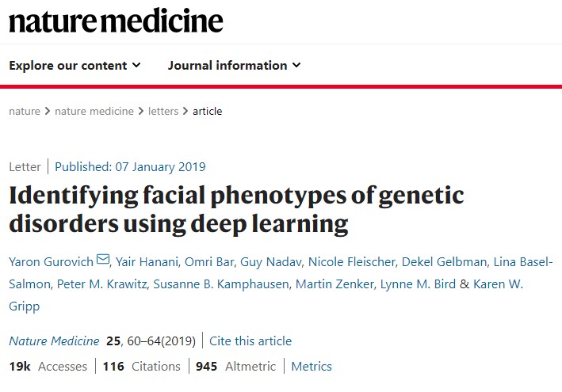
Task: Click the nature medicine logo
Action: (116, 21)
